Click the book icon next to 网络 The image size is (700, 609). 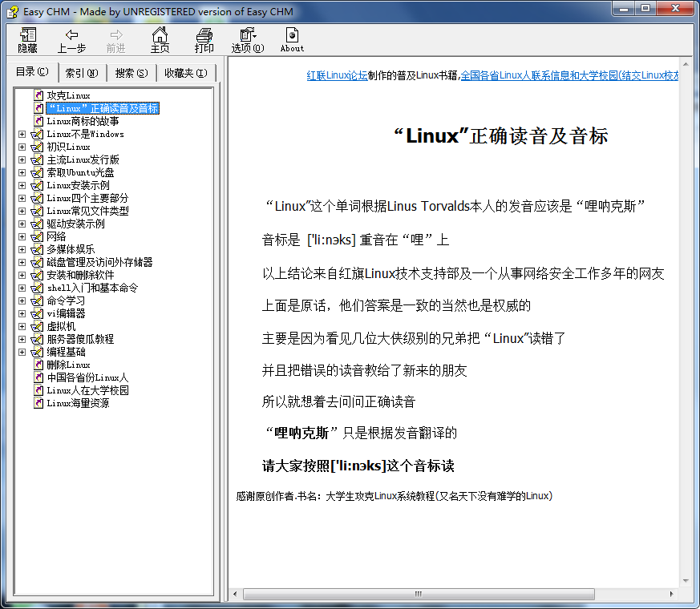[35, 236]
